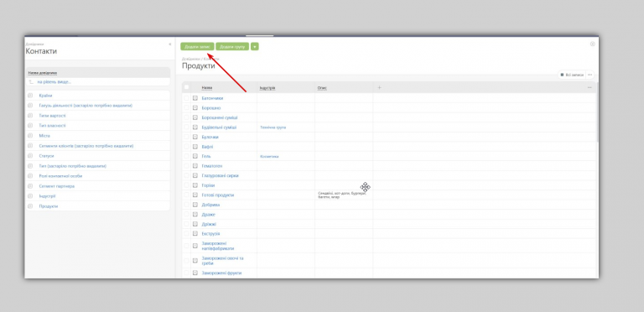Collapse the Контакти sidebar with the chevron
Image resolution: width=644 pixels, height=312 pixels.
(170, 44)
